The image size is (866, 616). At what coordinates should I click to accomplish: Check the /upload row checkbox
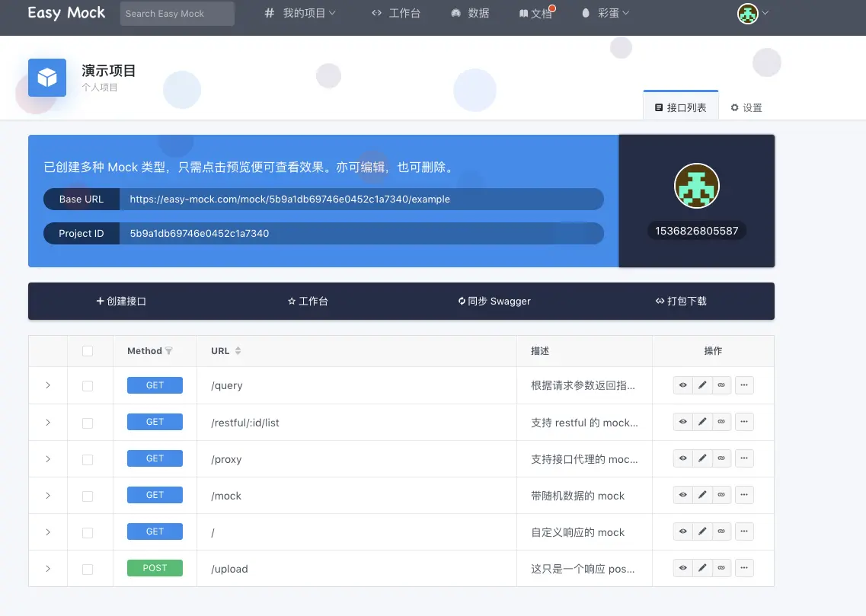point(88,569)
